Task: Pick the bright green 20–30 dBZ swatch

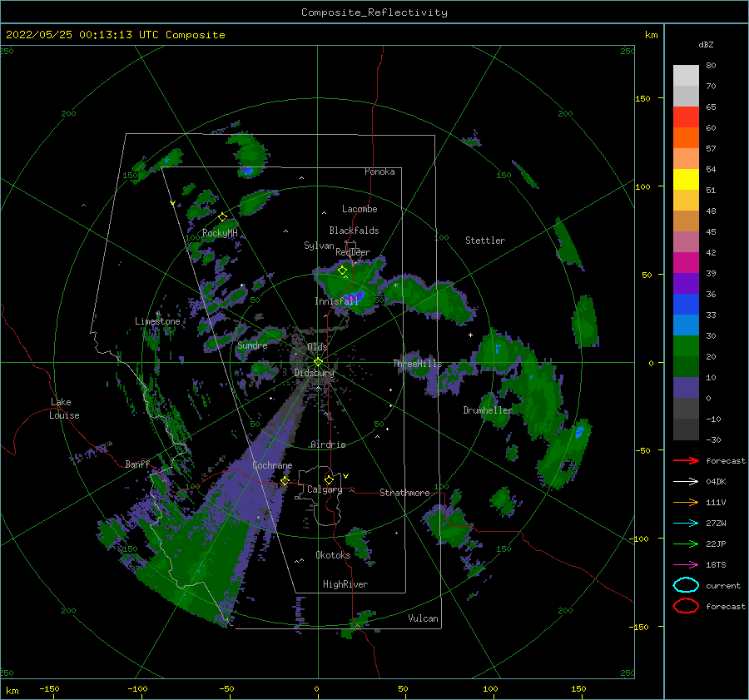Action: coord(686,346)
